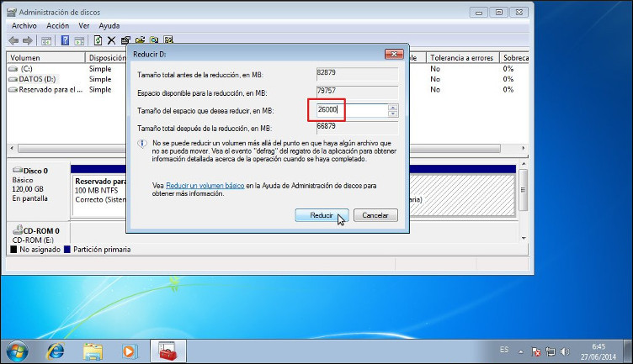The height and width of the screenshot is (364, 633).
Task: Click the open folder toolbar icon
Action: 140,40
